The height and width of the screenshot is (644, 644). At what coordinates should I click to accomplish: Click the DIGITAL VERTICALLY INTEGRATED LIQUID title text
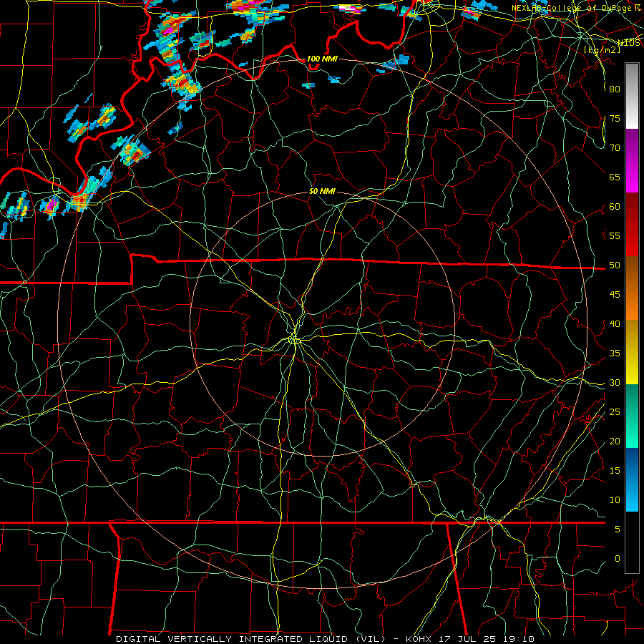coord(231,639)
